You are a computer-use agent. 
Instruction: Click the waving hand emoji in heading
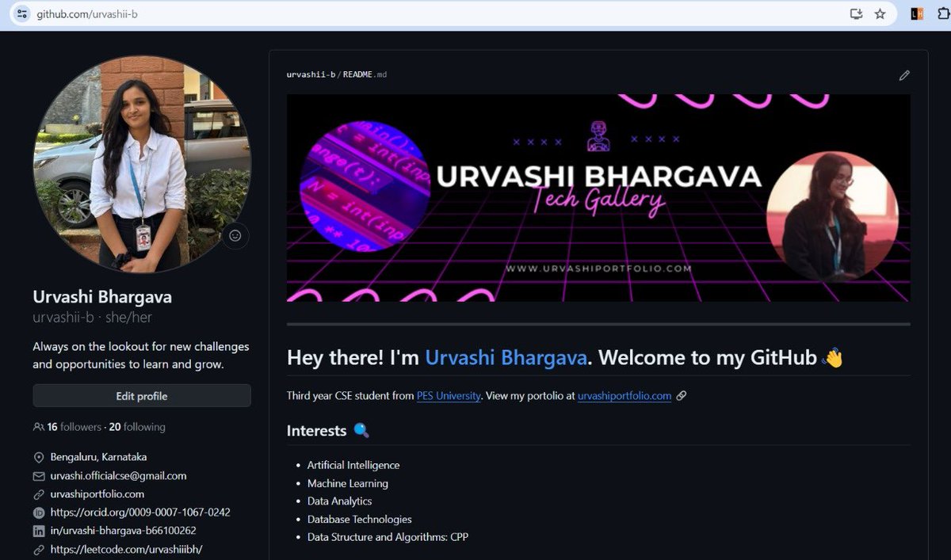(x=833, y=358)
